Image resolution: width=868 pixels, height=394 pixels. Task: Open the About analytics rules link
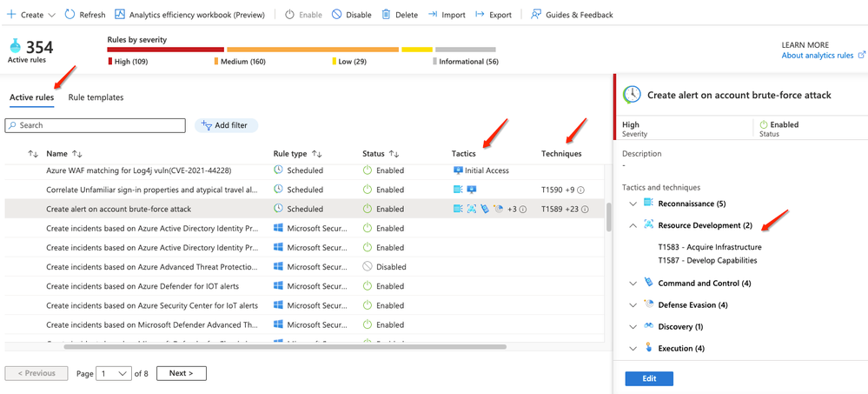823,56
